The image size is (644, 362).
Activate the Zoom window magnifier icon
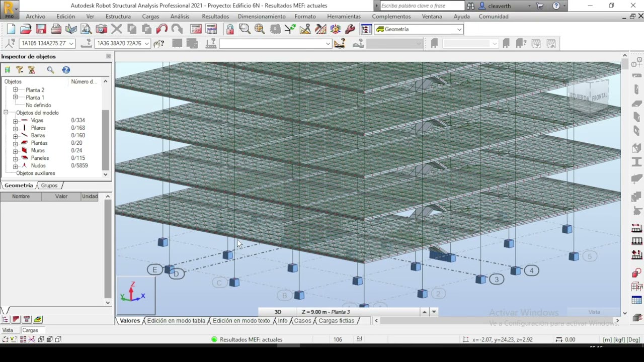point(245,29)
